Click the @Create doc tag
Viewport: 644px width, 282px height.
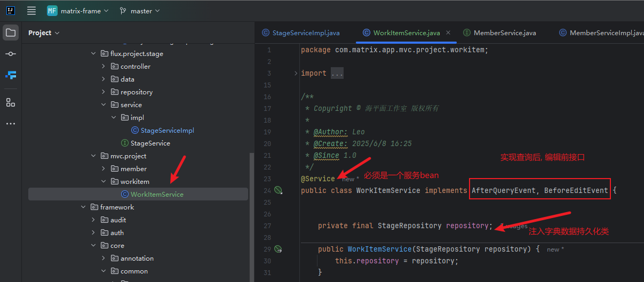click(331, 143)
